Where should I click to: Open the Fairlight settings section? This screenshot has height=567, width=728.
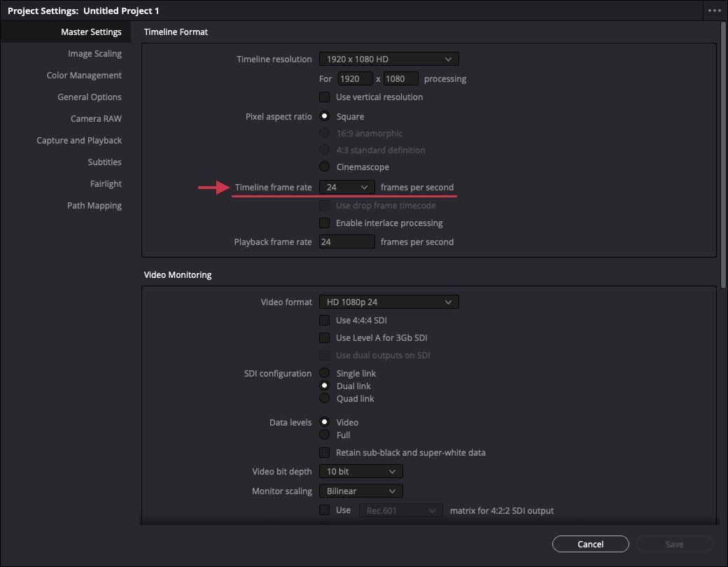106,184
